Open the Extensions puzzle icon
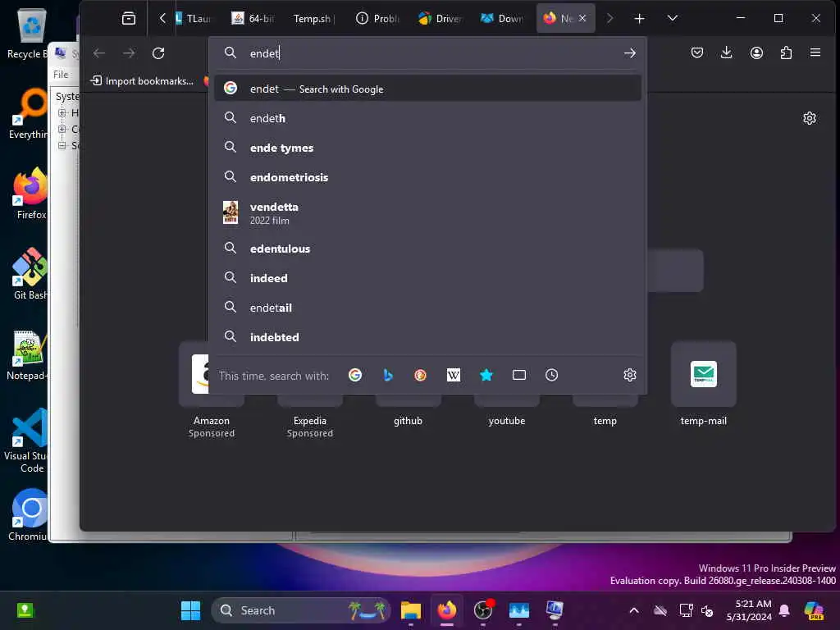840x630 pixels. (x=786, y=52)
